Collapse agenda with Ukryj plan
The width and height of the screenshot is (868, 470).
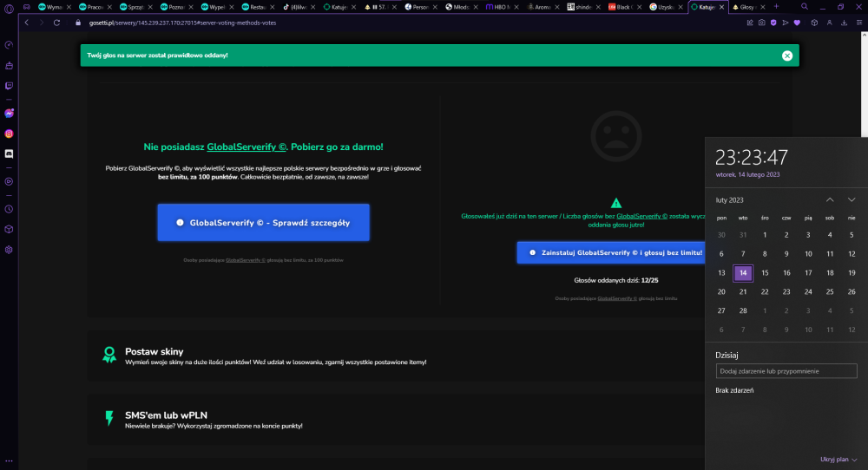pos(838,460)
